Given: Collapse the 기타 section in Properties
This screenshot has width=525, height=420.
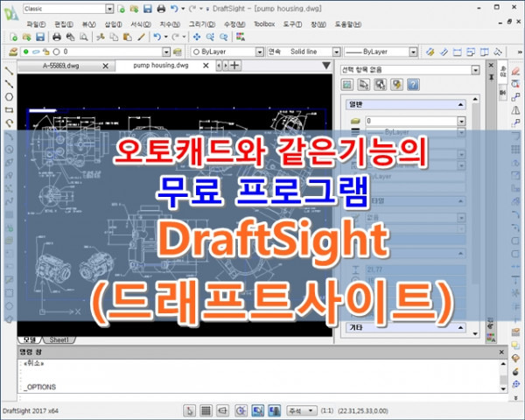Looking at the screenshot, I should click(x=461, y=327).
